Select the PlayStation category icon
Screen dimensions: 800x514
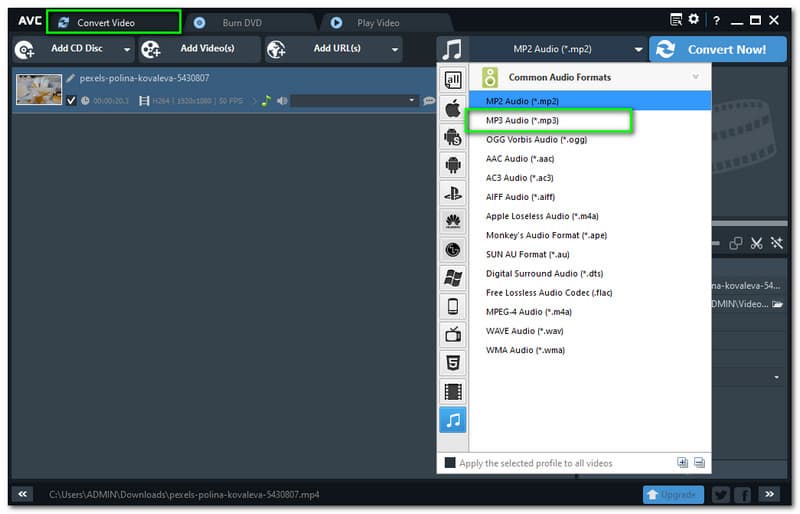(x=453, y=193)
